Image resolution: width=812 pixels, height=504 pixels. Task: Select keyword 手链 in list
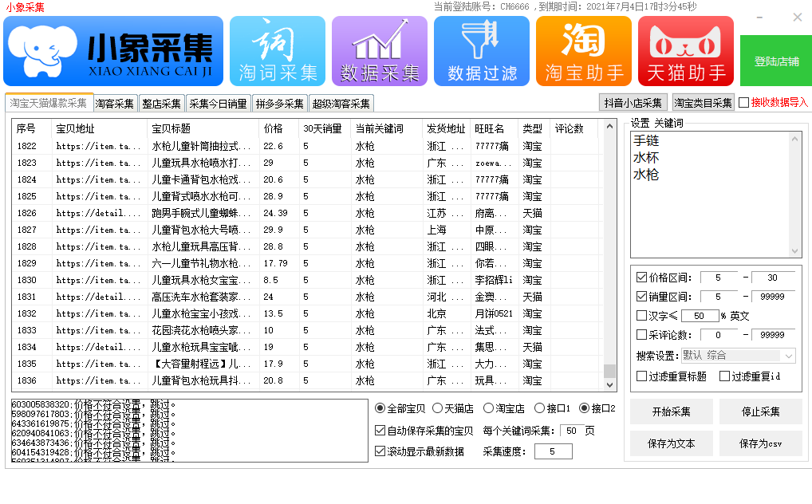click(646, 140)
